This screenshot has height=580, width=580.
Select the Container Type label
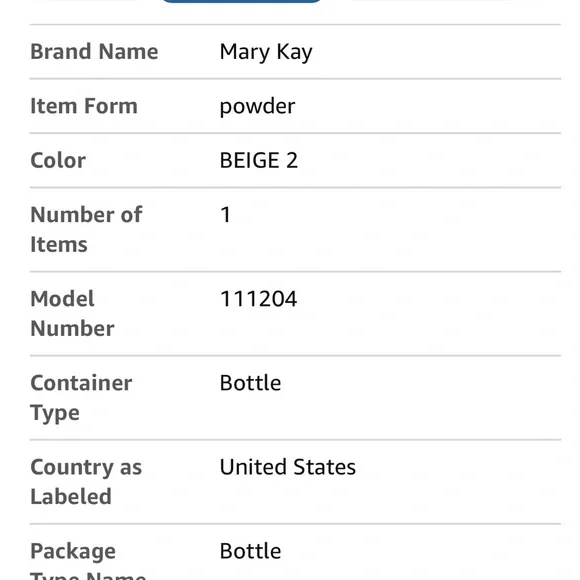pos(81,398)
